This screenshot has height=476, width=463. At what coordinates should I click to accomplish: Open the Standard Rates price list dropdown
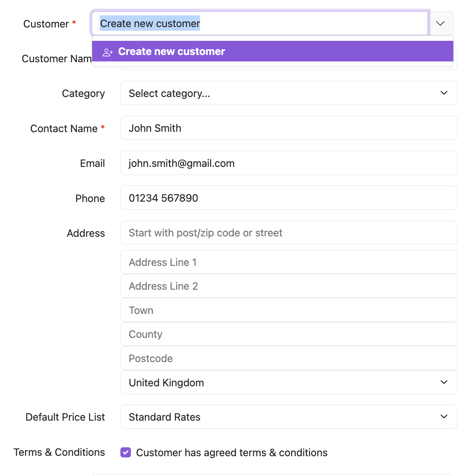coord(288,417)
